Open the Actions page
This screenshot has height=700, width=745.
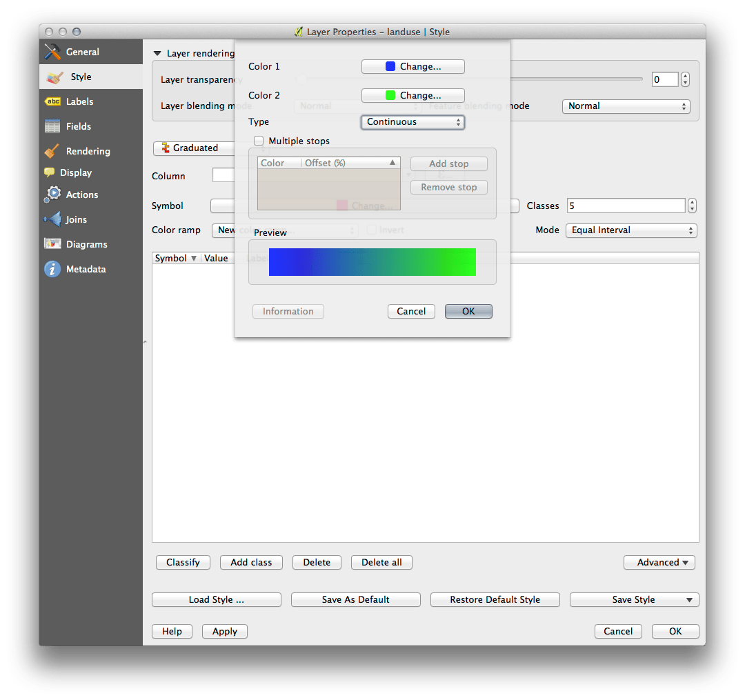[81, 194]
